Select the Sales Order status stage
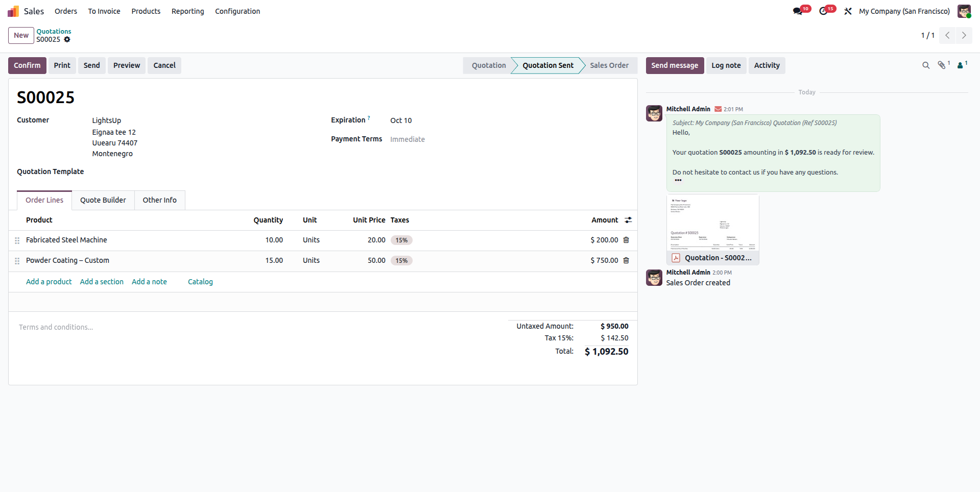Image resolution: width=980 pixels, height=492 pixels. [x=609, y=65]
